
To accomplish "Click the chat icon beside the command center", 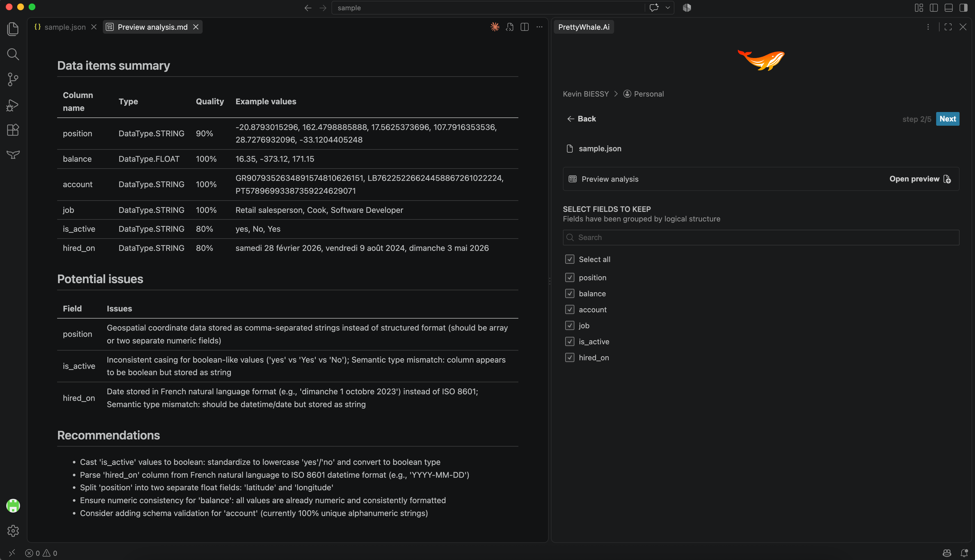I will click(x=654, y=8).
